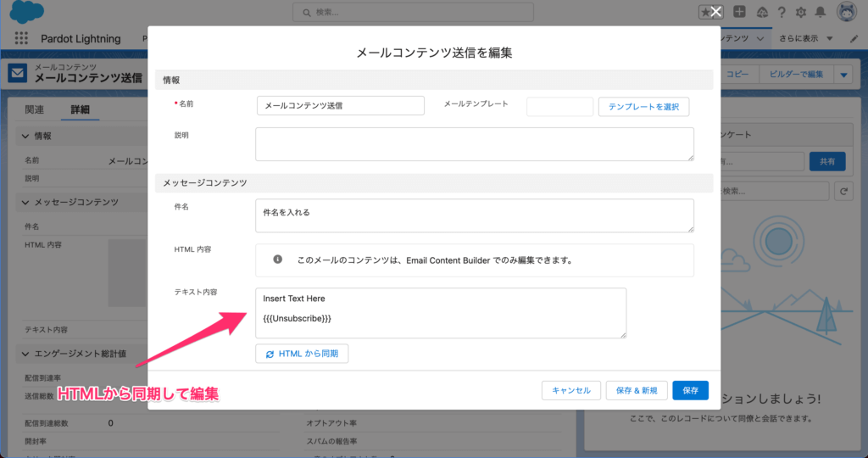Click the refresh icon in background panel
868x458 pixels.
(843, 191)
